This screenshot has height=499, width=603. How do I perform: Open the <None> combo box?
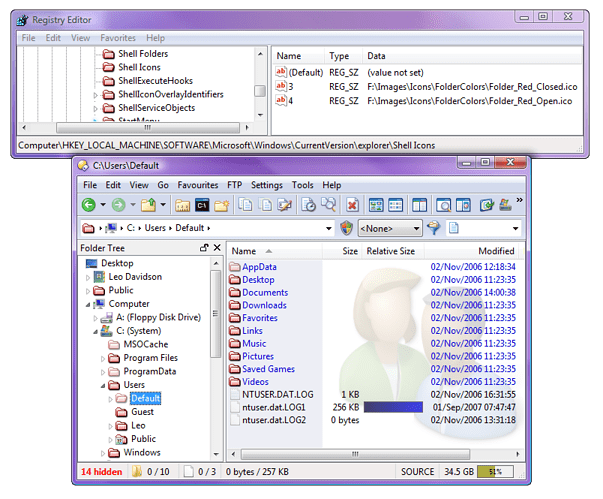click(x=390, y=228)
